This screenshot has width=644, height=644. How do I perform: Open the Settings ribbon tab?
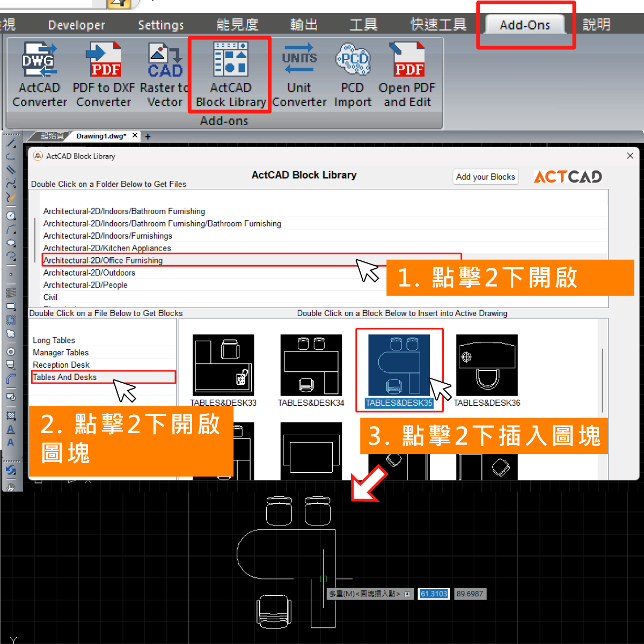tap(161, 25)
